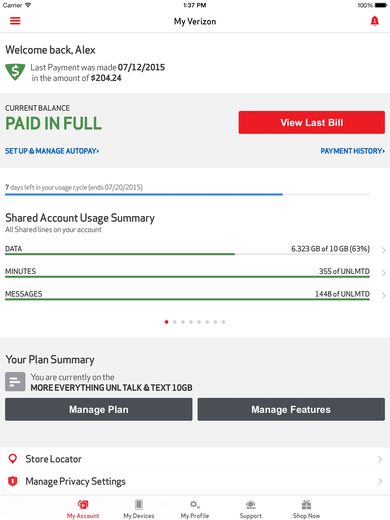Tap the usage cycle progress bar
This screenshot has width=390, height=520.
(187, 194)
